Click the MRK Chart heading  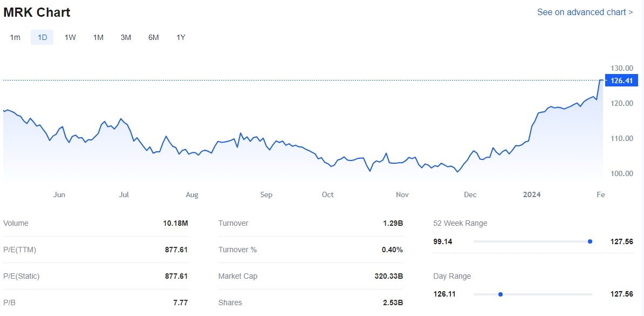37,12
